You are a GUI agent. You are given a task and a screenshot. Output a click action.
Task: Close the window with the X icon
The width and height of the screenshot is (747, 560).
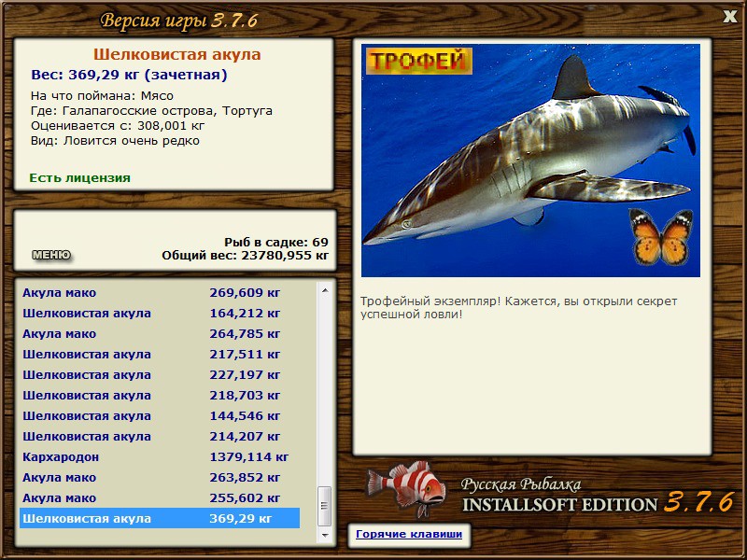pos(729,16)
